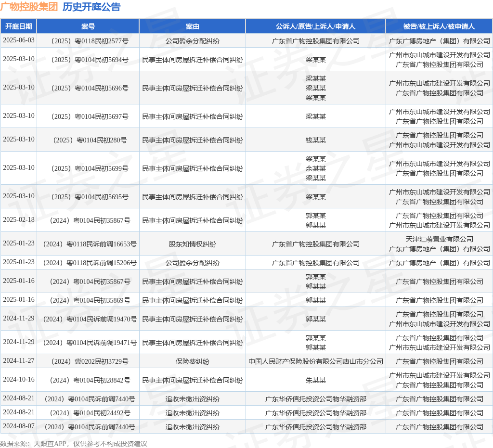Click case number (2024)粤0118民诉前调15206号
The height and width of the screenshot is (448, 493).
pos(90,263)
